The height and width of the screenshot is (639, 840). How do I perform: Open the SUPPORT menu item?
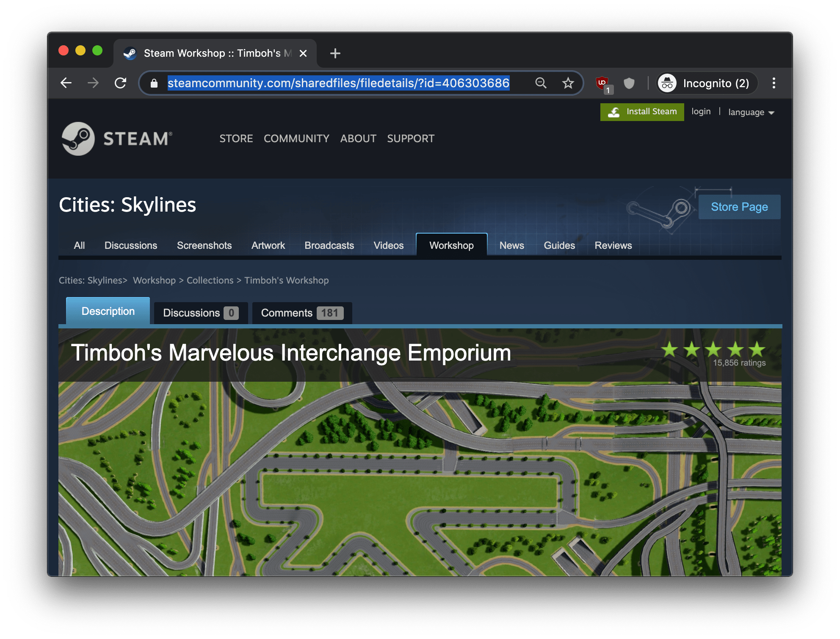(x=411, y=139)
